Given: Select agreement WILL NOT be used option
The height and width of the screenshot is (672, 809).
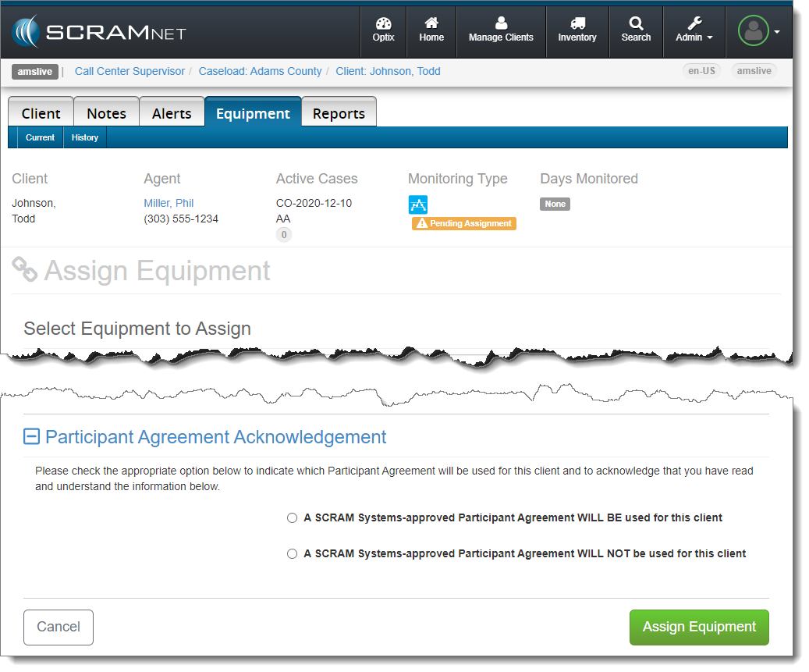Looking at the screenshot, I should coord(293,553).
